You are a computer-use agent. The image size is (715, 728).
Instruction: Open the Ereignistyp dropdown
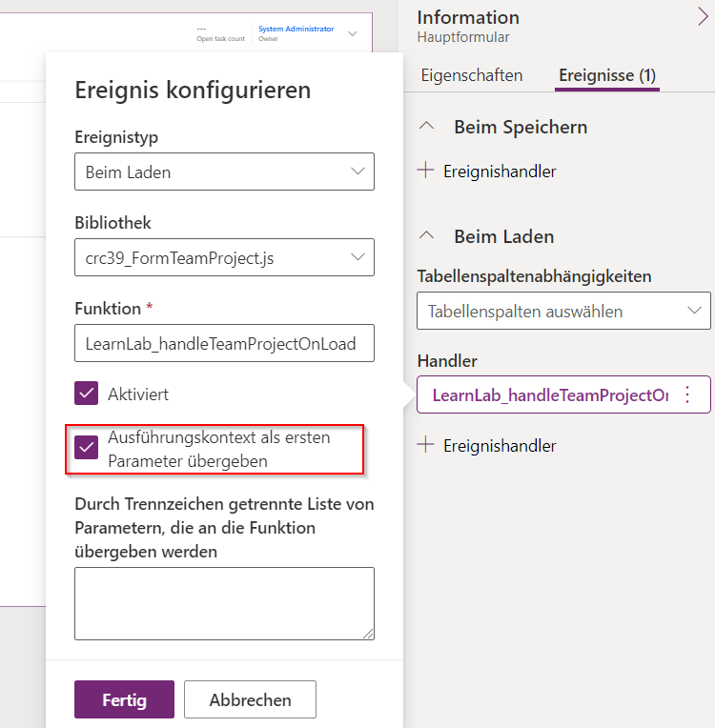tap(224, 172)
